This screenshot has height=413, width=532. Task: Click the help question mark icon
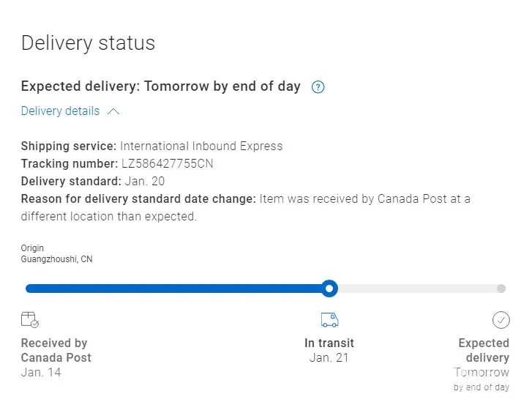(318, 87)
